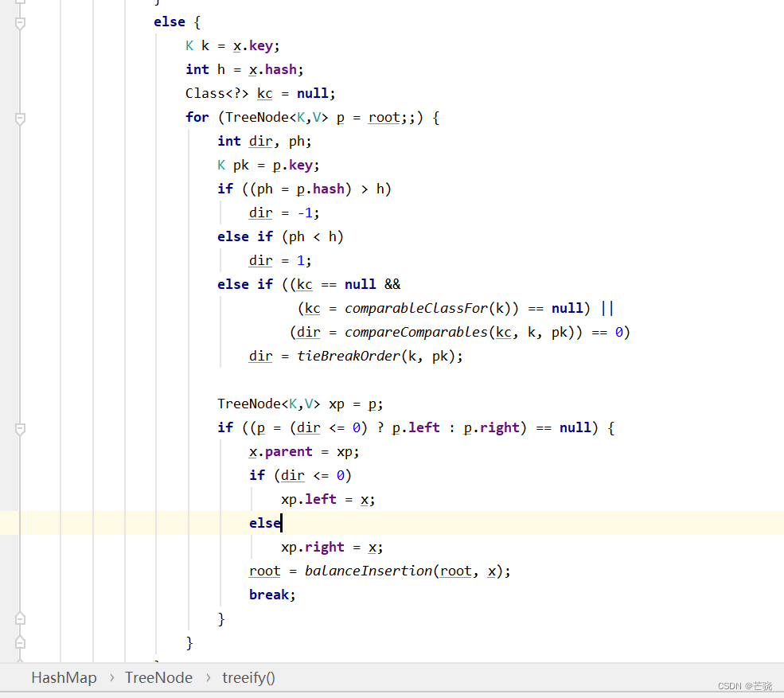
Task: Click 'p.left' in the ternary expression
Action: 416,428
